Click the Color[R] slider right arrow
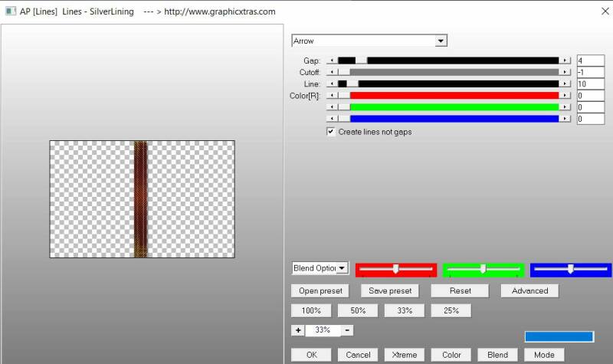The image size is (613, 364). [x=565, y=96]
